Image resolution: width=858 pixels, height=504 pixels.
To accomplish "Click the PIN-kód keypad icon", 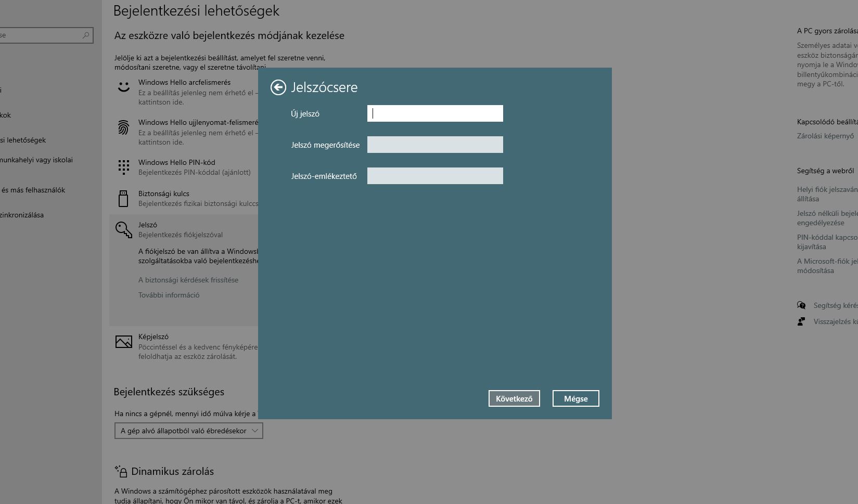I will pos(124,167).
